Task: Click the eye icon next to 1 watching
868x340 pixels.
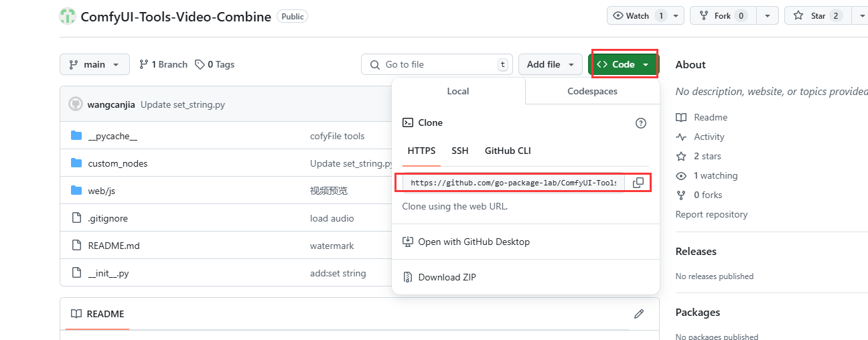Action: (681, 175)
